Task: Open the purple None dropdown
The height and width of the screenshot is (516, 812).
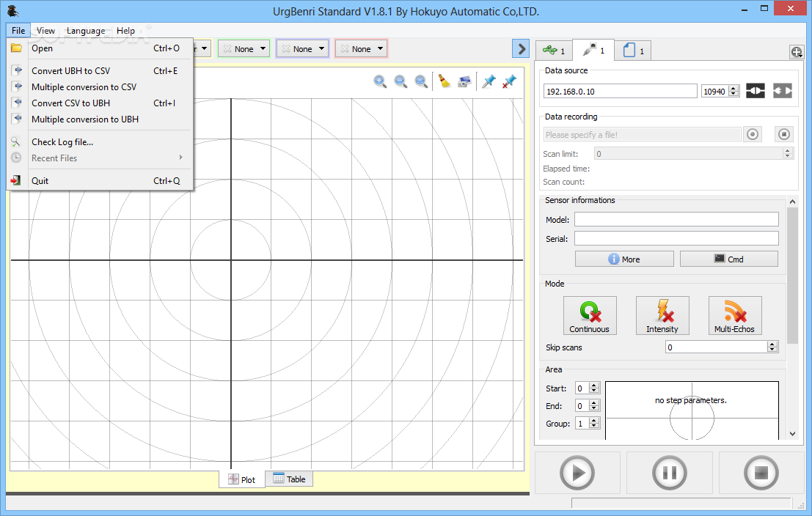Action: click(302, 48)
